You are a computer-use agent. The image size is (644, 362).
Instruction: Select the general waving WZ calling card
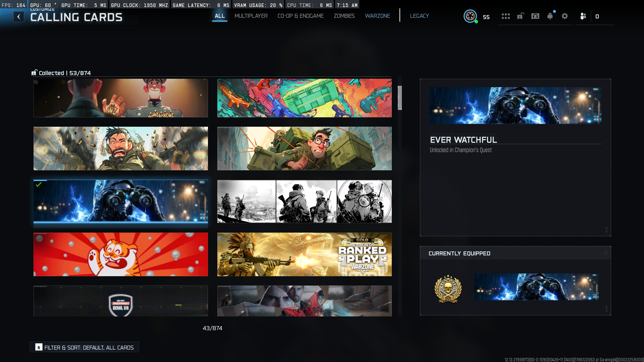point(121,98)
